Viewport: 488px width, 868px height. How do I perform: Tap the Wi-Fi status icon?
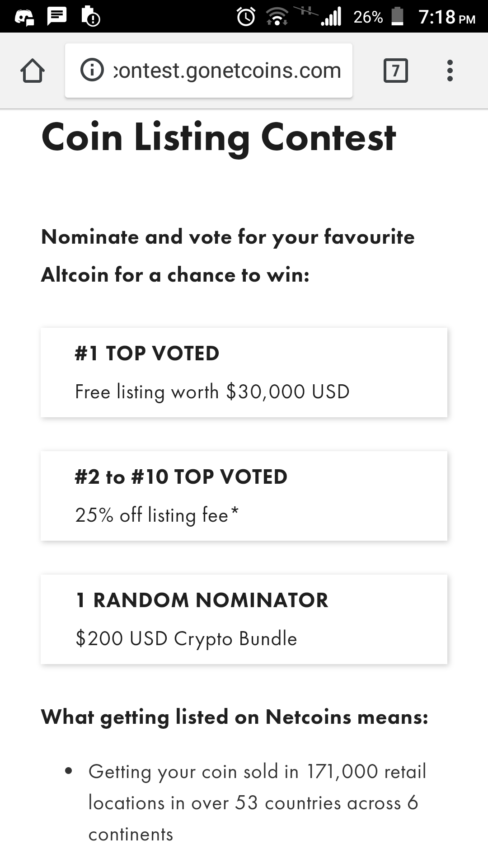click(277, 17)
